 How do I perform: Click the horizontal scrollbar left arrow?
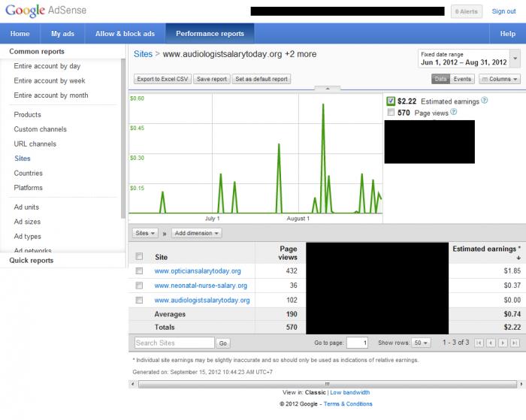pos(133,384)
